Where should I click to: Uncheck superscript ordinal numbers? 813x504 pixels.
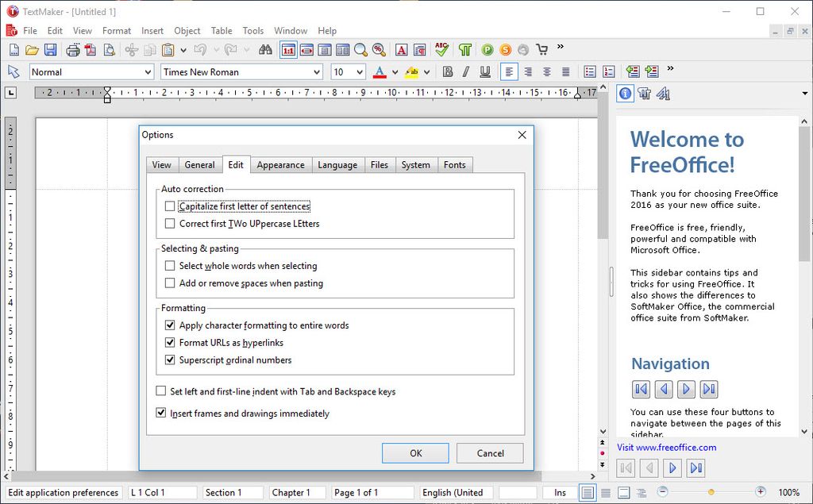coord(170,360)
